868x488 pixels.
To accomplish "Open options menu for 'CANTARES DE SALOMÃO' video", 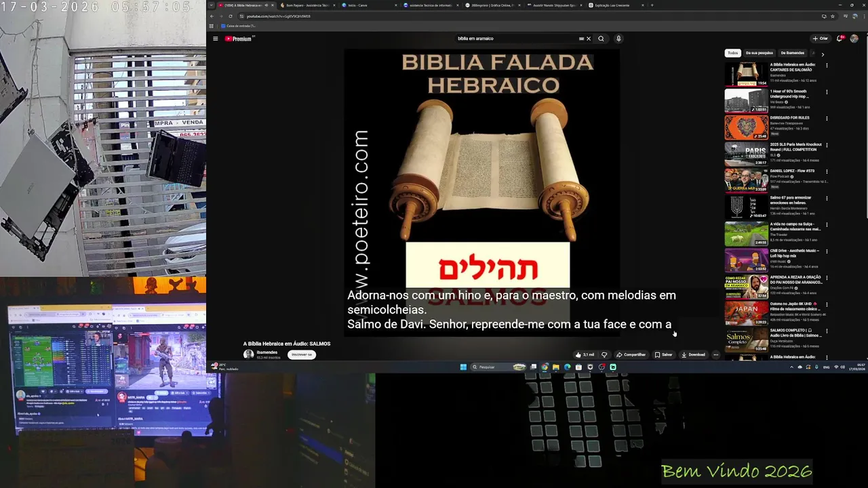I will pyautogui.click(x=827, y=65).
